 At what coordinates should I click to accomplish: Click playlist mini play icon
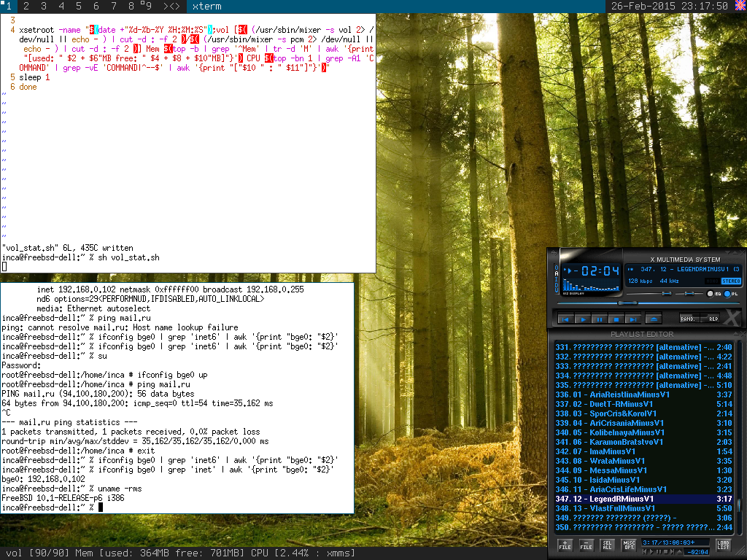[x=651, y=552]
